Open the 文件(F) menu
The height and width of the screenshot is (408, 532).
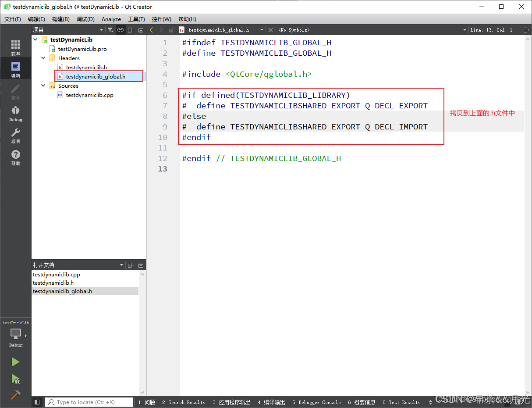click(13, 19)
